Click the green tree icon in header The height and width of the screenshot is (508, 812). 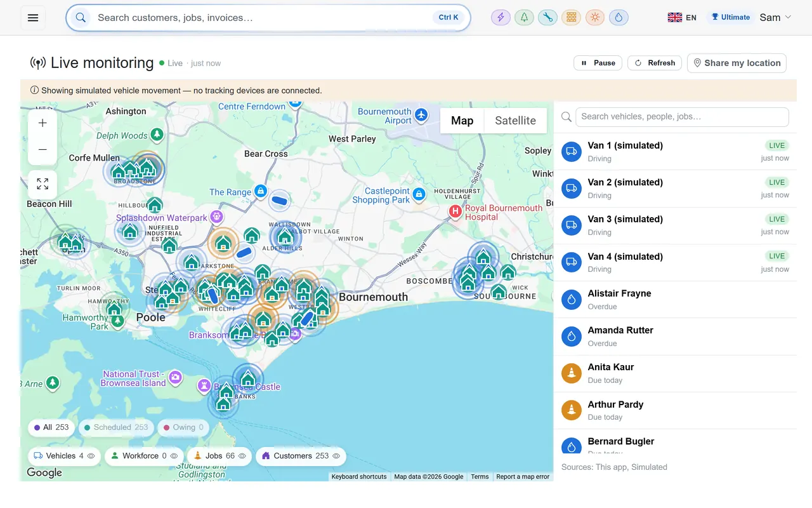[524, 18]
